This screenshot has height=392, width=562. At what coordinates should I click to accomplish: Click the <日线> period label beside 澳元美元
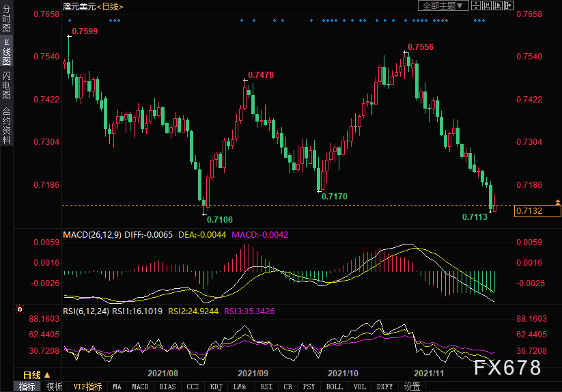click(110, 6)
